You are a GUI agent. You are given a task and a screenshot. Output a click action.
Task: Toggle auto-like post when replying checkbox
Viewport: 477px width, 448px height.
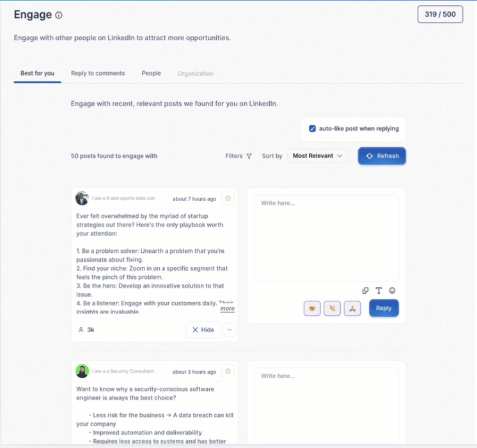click(x=312, y=129)
